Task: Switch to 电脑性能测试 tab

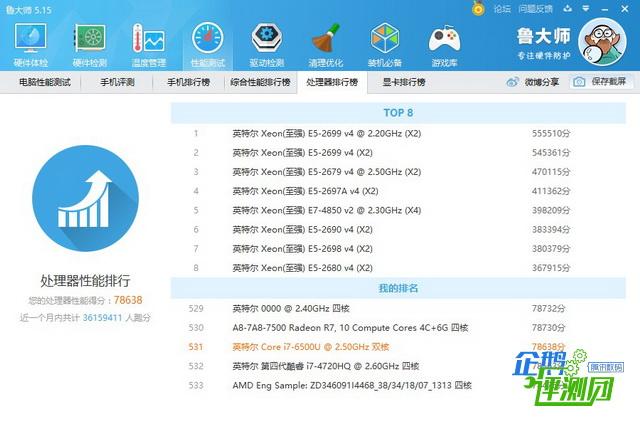Action: [45, 82]
